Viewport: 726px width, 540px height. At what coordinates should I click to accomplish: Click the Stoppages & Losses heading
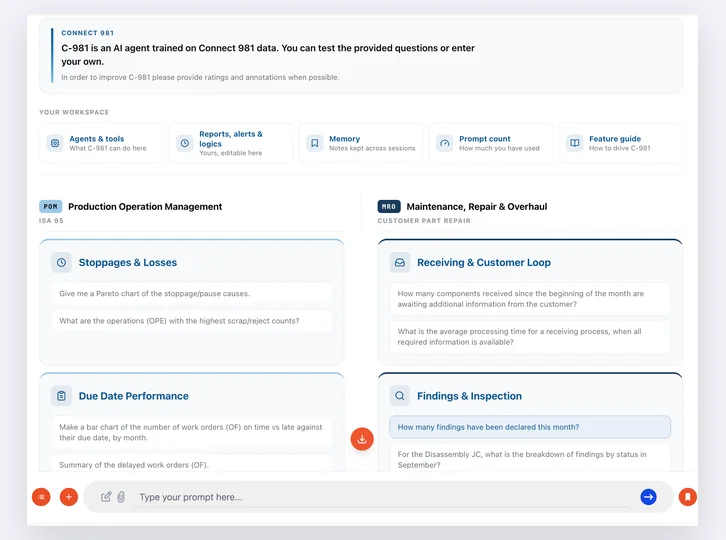tap(128, 263)
